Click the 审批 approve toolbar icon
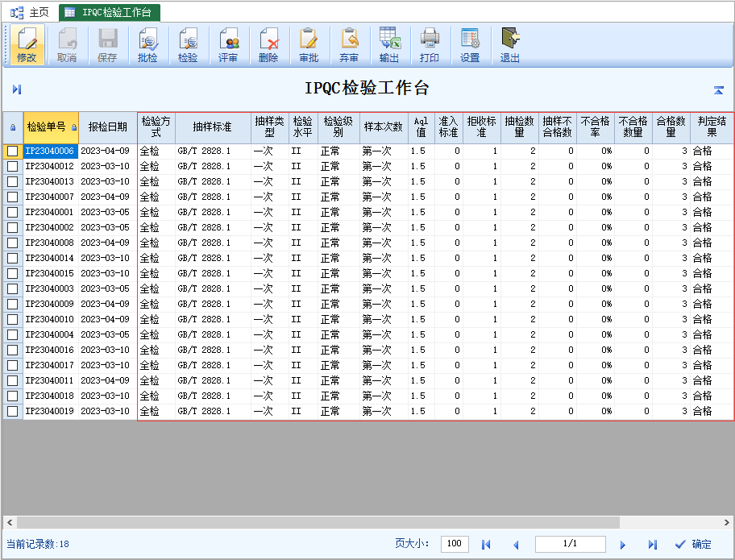This screenshot has width=735, height=560. 309,45
